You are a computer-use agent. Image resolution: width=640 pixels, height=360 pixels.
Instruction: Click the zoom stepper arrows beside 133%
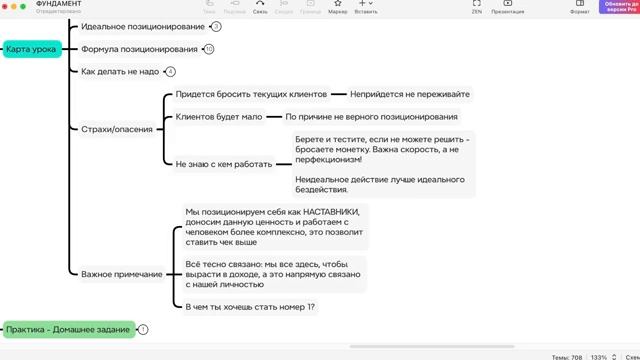coord(614,357)
